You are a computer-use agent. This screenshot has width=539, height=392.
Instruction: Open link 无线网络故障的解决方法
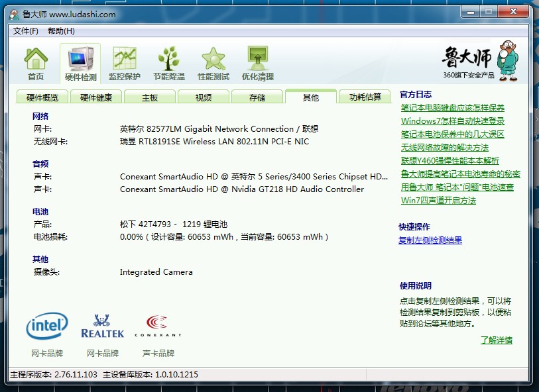click(x=444, y=148)
